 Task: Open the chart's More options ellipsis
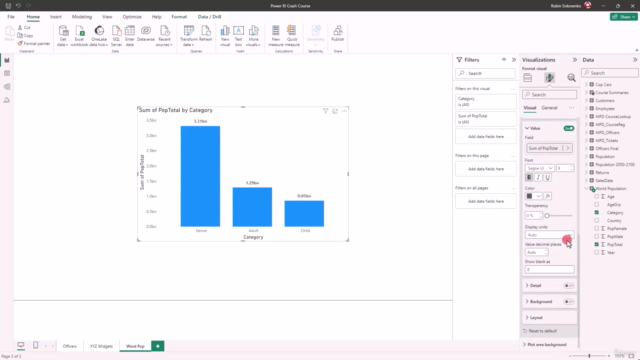[344, 111]
